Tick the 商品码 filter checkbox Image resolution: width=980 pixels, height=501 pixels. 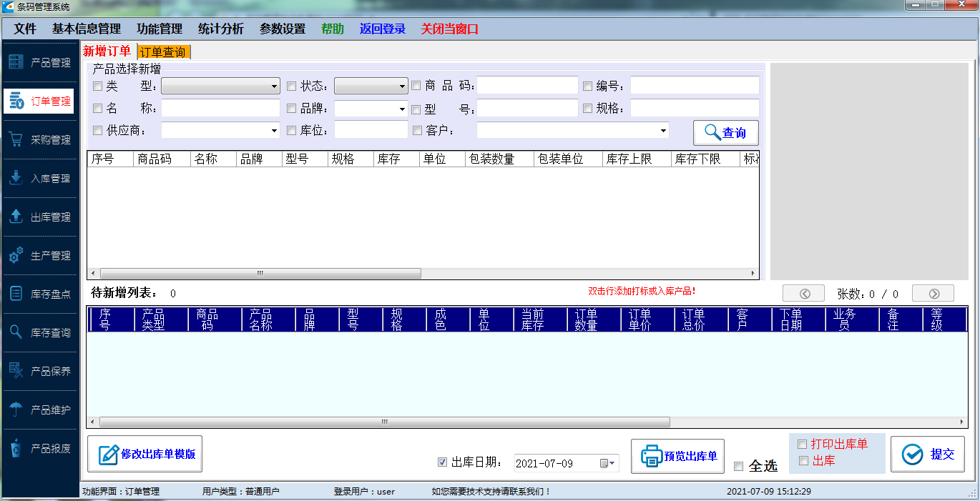tap(416, 86)
